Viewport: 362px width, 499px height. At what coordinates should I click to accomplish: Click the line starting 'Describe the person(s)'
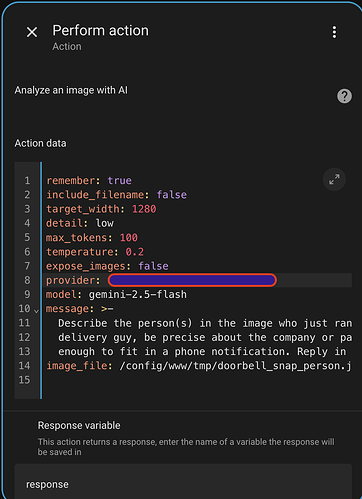coord(205,323)
